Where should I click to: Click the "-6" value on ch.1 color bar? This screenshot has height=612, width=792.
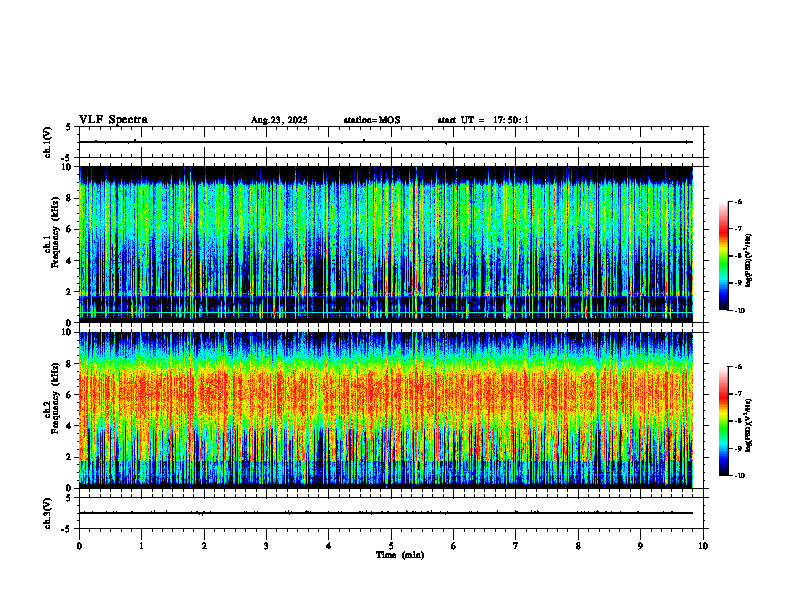tap(738, 201)
